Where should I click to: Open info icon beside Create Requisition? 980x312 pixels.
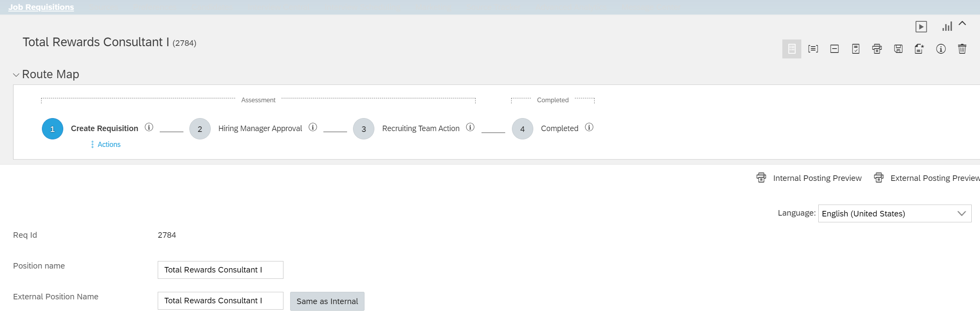coord(149,127)
